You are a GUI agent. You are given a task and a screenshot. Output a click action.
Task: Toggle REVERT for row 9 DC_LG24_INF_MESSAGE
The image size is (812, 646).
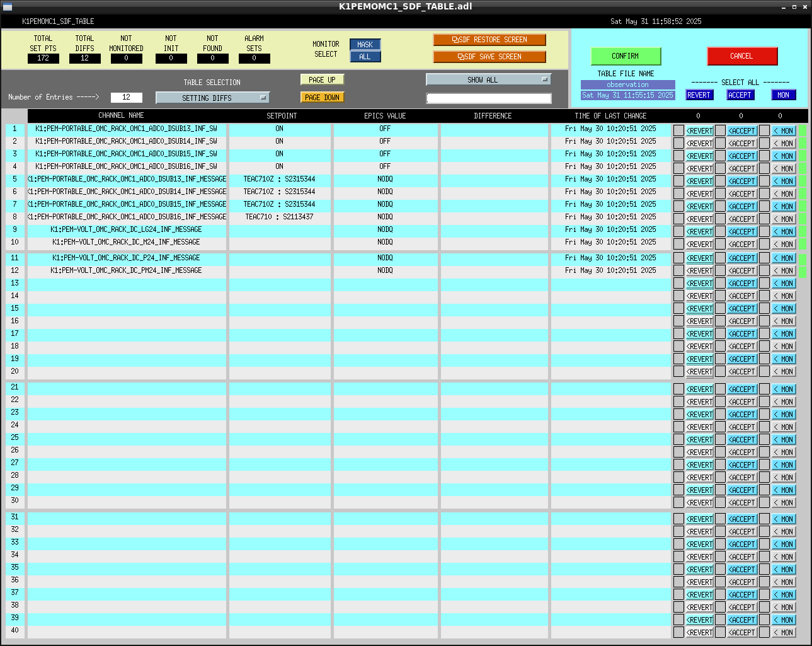point(700,232)
